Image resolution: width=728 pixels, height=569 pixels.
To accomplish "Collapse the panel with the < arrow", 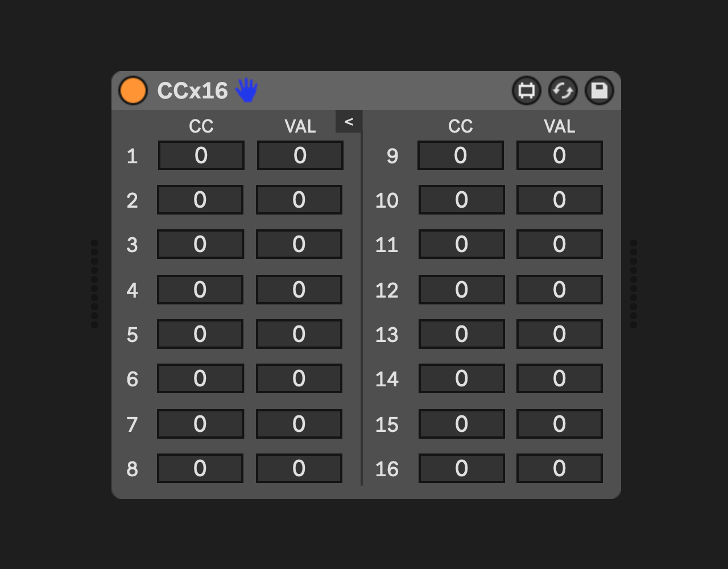I will tap(349, 122).
